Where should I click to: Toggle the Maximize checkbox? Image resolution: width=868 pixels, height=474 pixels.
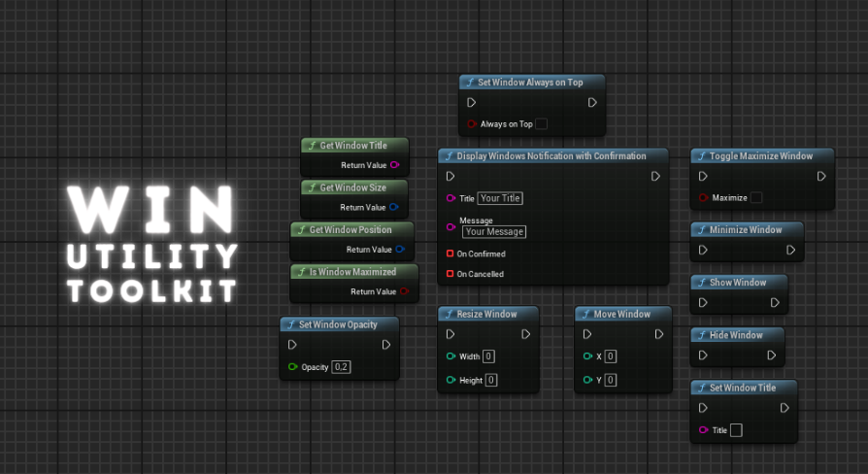tap(756, 198)
